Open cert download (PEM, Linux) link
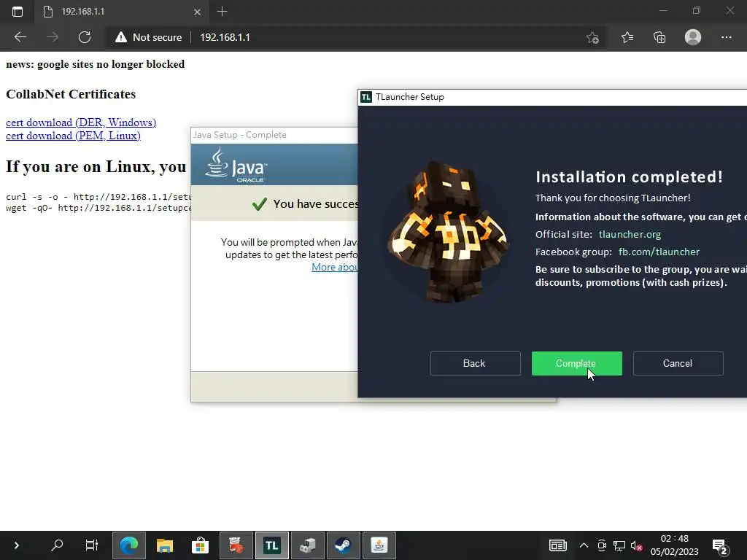Viewport: 747px width, 560px height. (x=74, y=136)
